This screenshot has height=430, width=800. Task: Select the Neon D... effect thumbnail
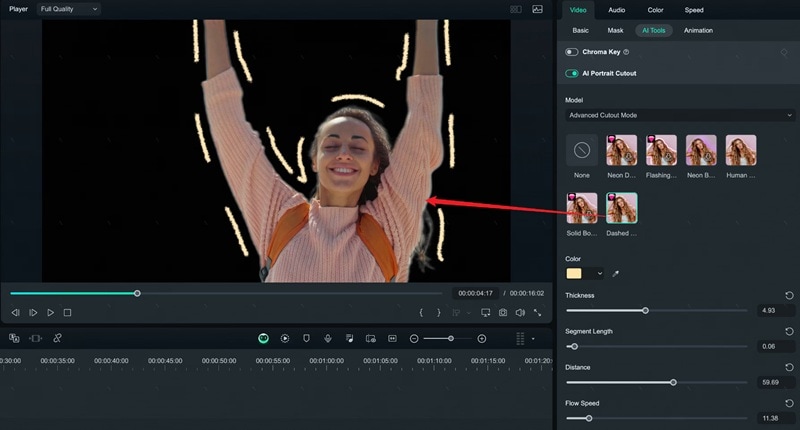(x=621, y=150)
